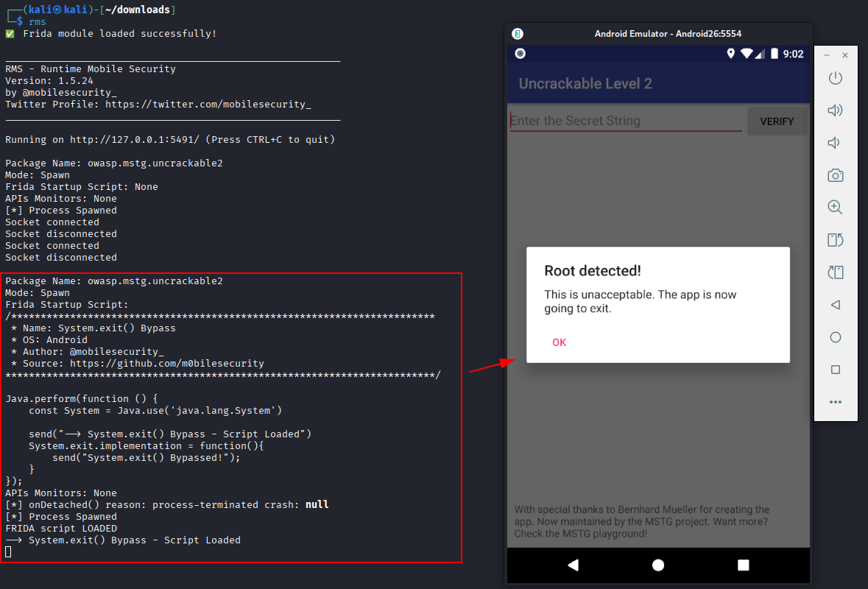Tap the Android navigation bar Back button
The width and height of the screenshot is (868, 589).
pos(573,565)
